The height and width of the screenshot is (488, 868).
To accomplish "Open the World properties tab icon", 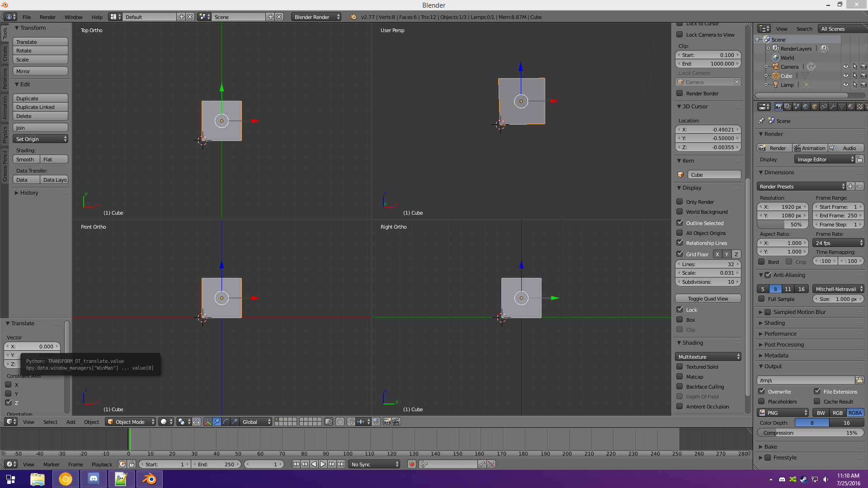I will (x=806, y=107).
